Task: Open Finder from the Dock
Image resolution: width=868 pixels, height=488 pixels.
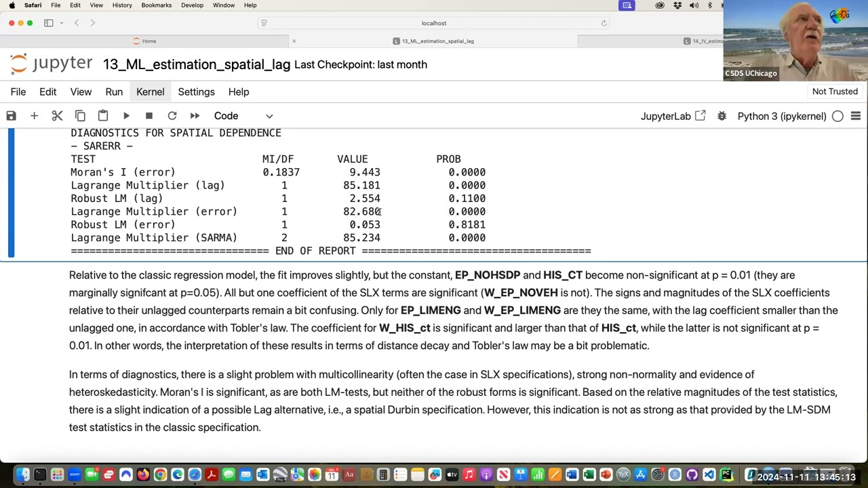Action: tap(23, 475)
